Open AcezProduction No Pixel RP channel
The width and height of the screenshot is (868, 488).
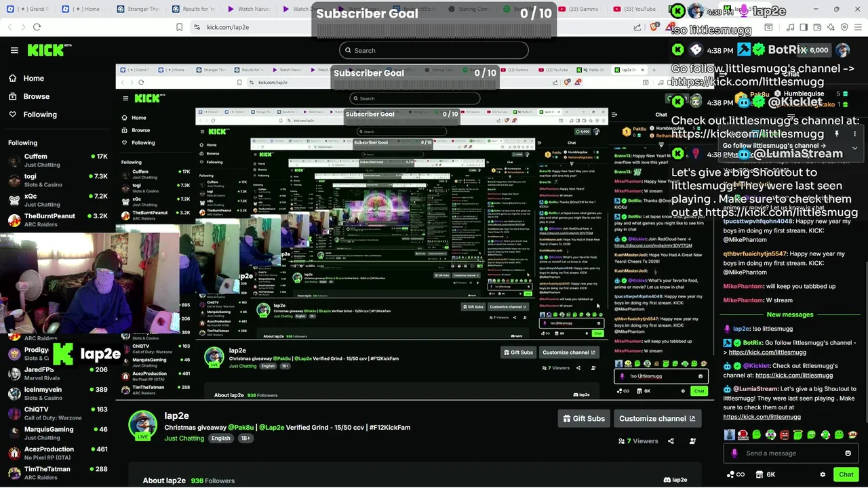pyautogui.click(x=58, y=452)
